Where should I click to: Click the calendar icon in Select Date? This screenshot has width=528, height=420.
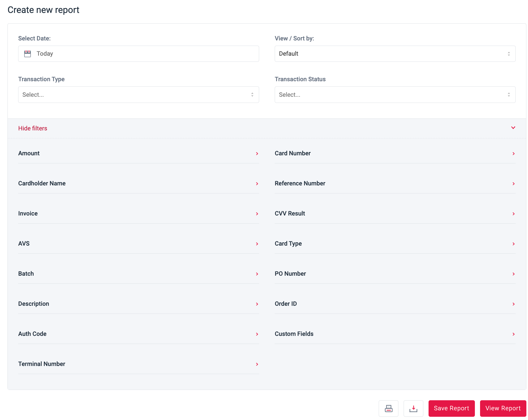click(28, 54)
